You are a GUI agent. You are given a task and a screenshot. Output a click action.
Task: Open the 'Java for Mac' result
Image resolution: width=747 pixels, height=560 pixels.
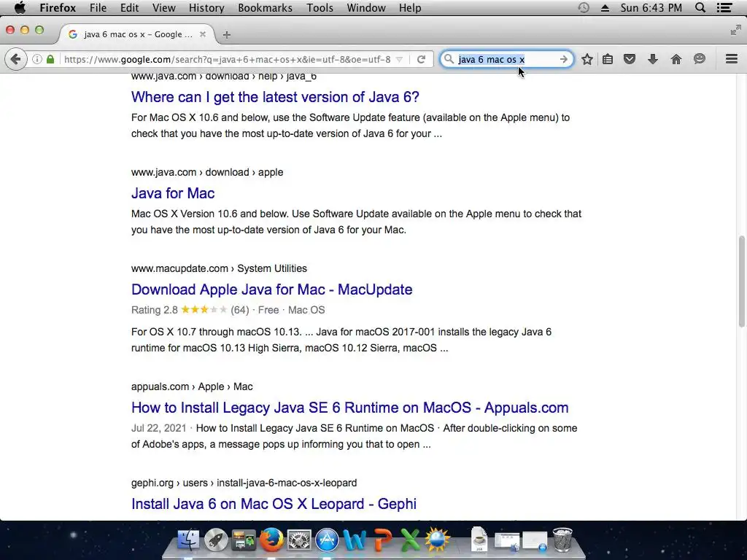(173, 193)
